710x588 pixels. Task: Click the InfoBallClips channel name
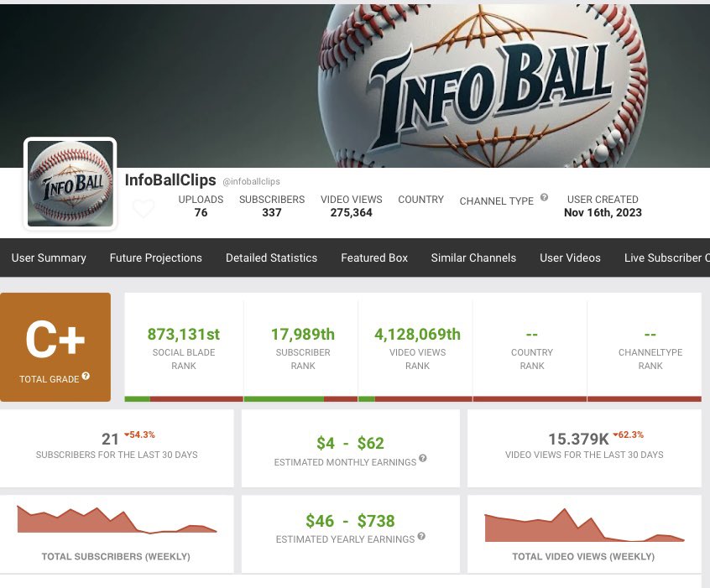pyautogui.click(x=170, y=180)
